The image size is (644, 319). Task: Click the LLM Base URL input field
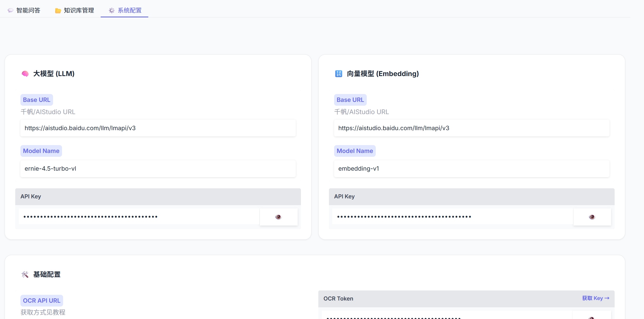[158, 128]
